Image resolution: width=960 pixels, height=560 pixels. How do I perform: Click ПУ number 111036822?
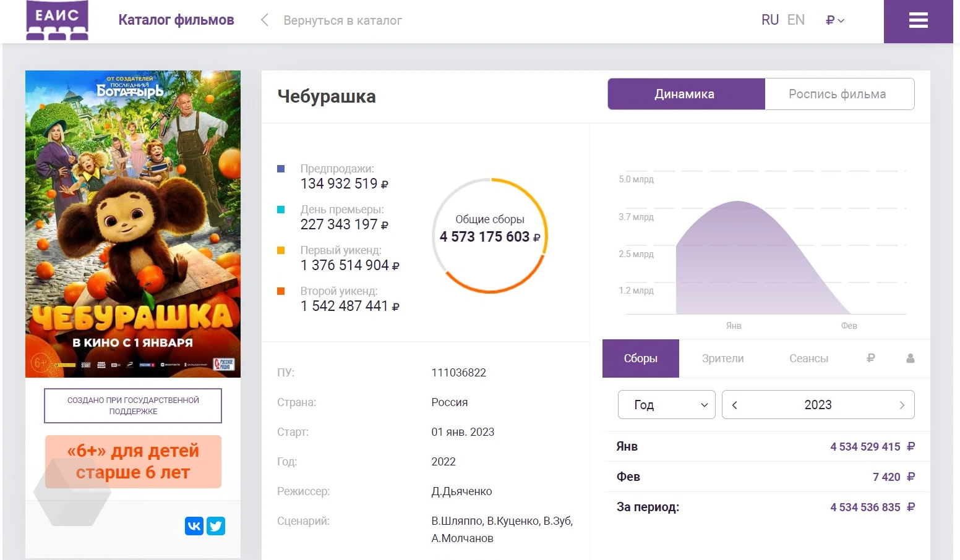pos(458,373)
